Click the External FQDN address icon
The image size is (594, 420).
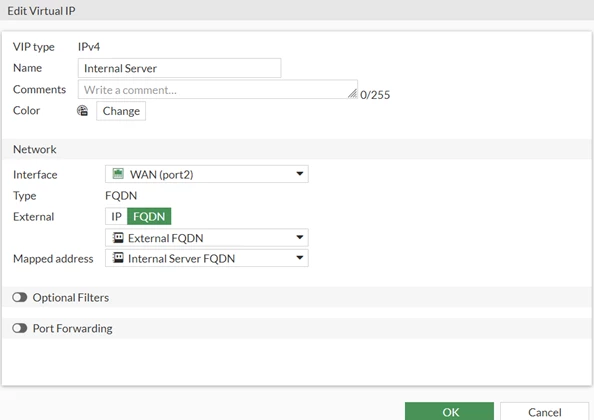click(118, 237)
